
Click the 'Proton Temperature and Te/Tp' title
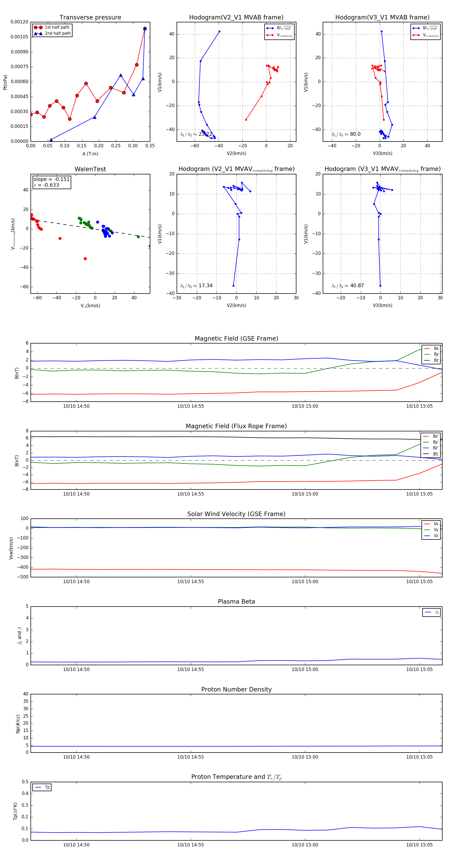pos(236,777)
